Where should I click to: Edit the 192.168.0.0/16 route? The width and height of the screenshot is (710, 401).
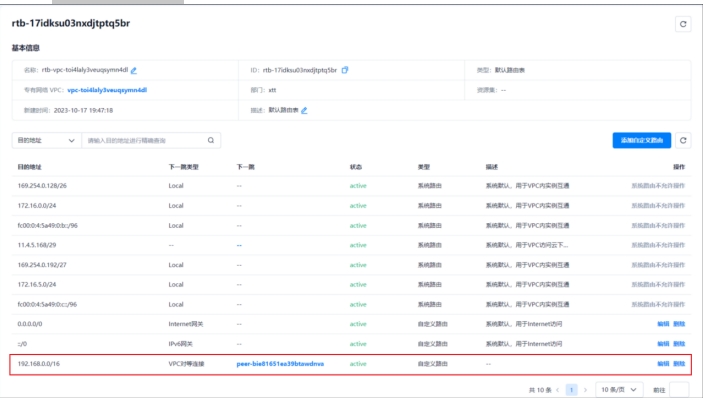(663, 364)
